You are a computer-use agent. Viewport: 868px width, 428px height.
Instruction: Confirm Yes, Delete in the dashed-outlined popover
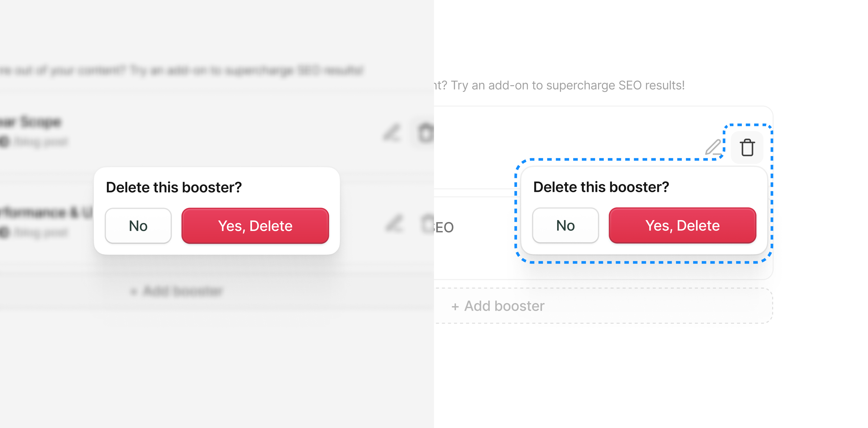coord(682,225)
